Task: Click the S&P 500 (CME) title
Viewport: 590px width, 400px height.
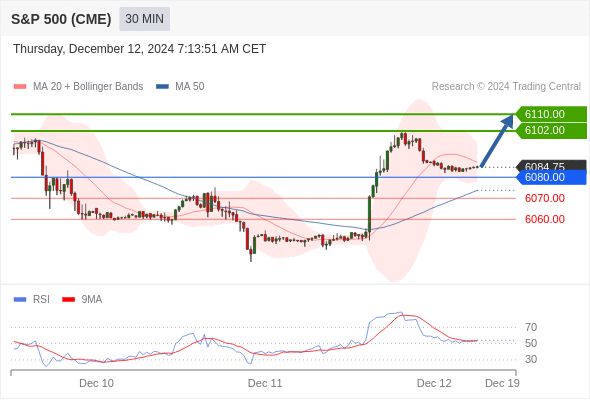Action: pos(61,19)
